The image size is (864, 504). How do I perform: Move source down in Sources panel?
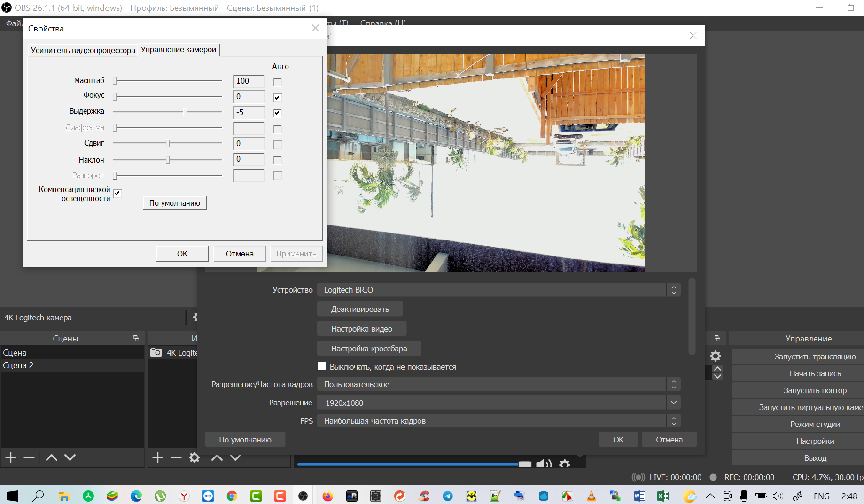[235, 457]
